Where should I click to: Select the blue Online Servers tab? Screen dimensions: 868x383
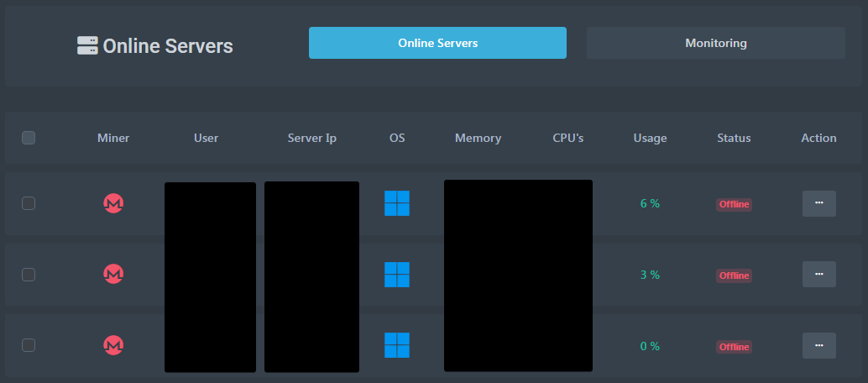coord(437,43)
